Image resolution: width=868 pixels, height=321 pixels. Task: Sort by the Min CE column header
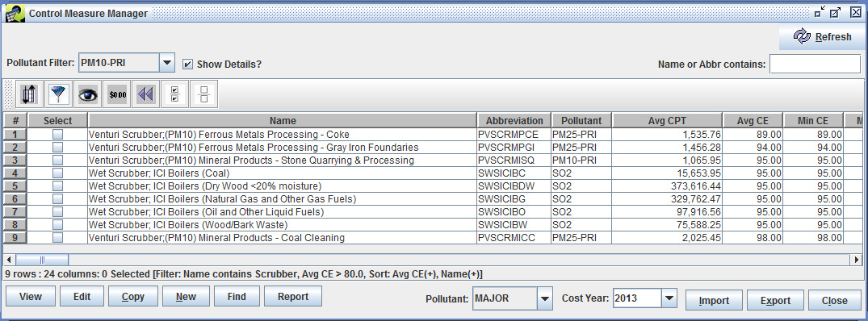813,120
